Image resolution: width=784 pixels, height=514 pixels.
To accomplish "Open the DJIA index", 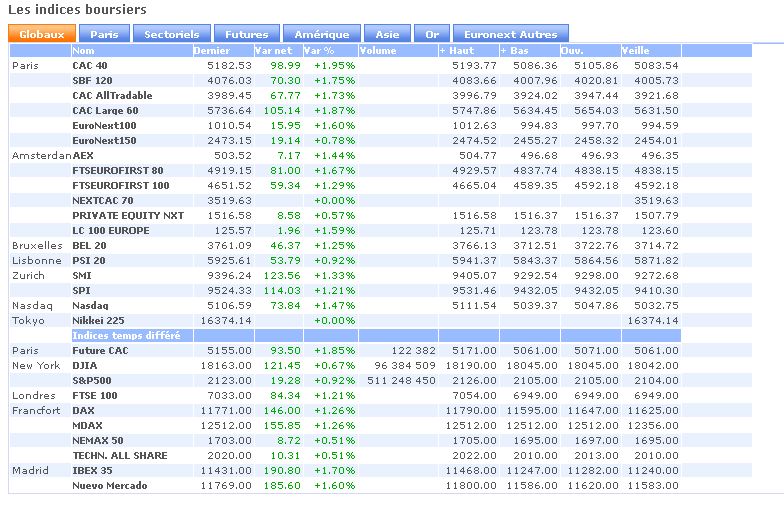I will pos(84,366).
